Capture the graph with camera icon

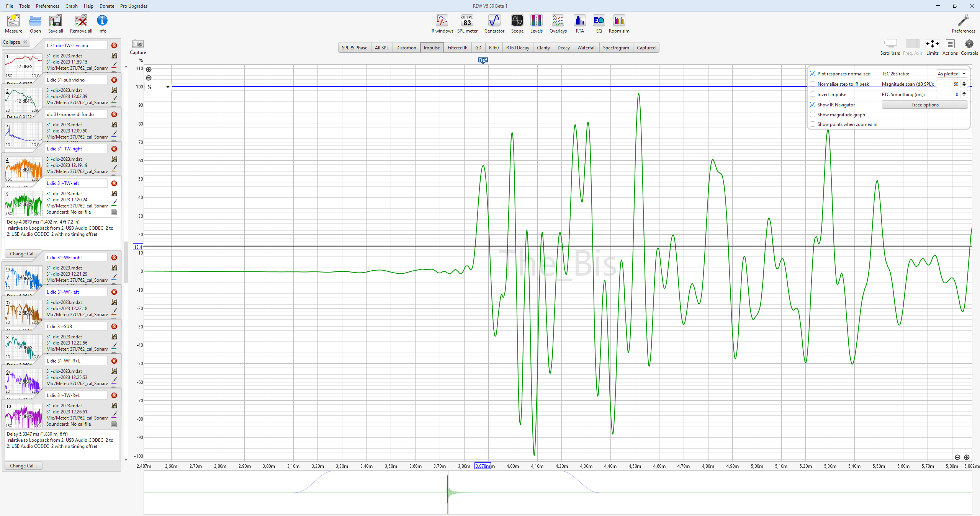[138, 47]
